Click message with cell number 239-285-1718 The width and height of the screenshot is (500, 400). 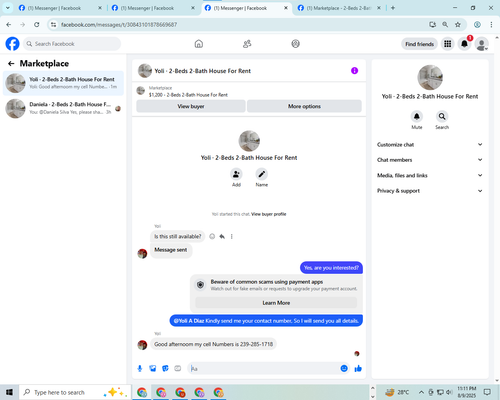click(213, 344)
